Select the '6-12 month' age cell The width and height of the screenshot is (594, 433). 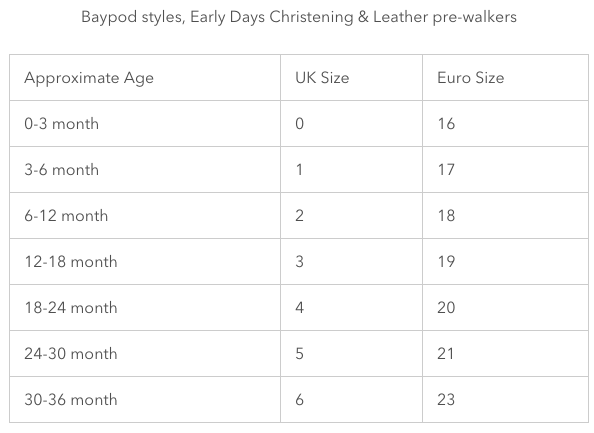145,216
